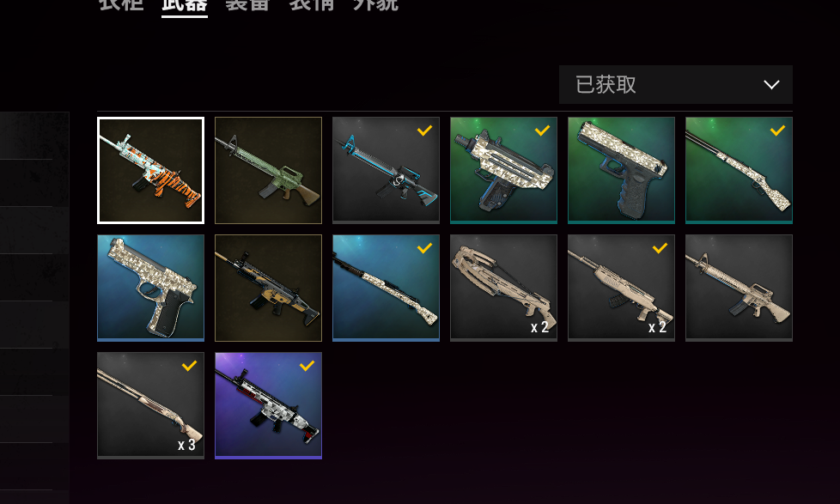This screenshot has width=840, height=504.
Task: Select the black and tan SCAR rifle
Action: click(268, 288)
